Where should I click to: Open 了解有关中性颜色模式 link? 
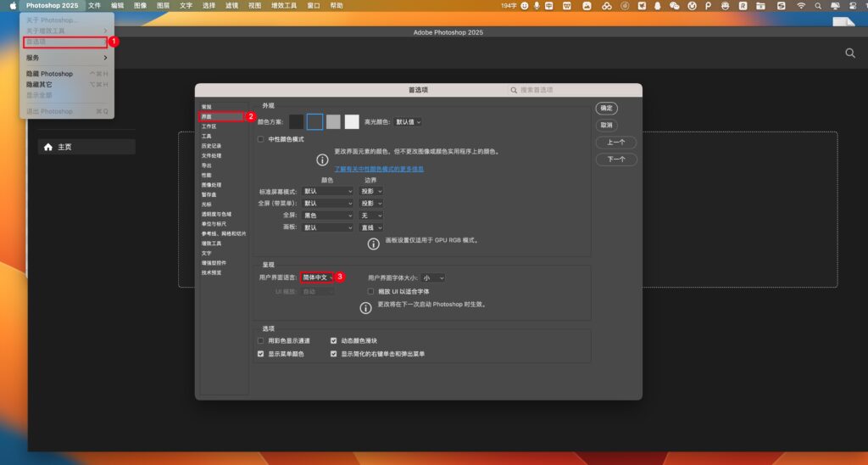pos(379,169)
